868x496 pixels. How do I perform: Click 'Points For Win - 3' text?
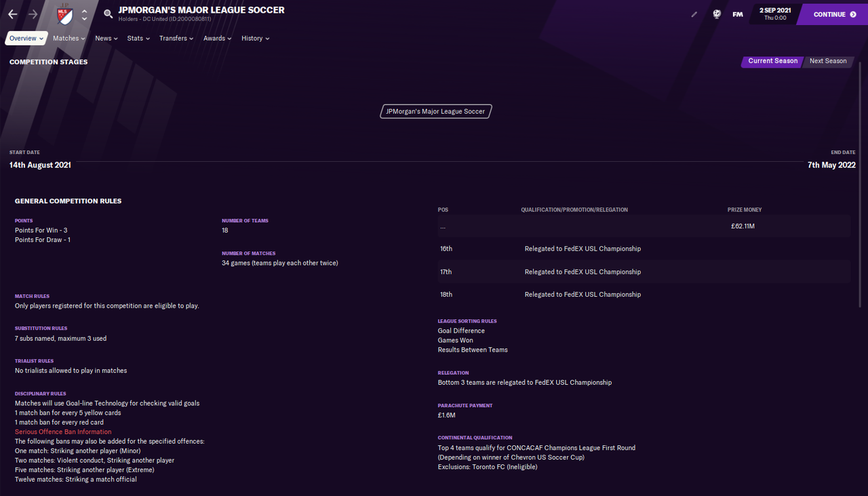coord(41,230)
